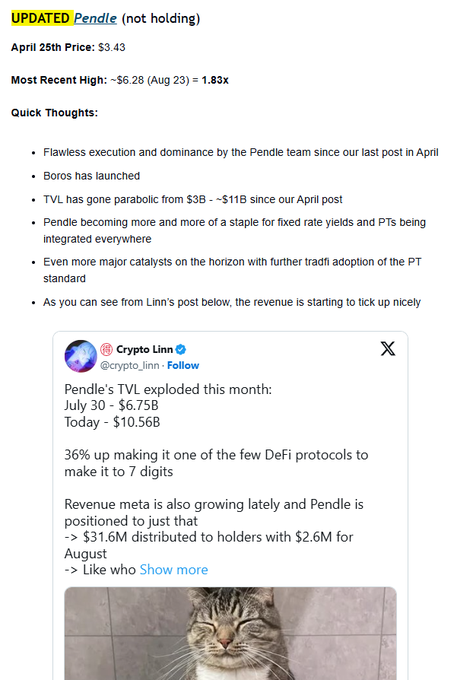The width and height of the screenshot is (454, 680).
Task: Click the @crypto_linn handle
Action: (130, 366)
